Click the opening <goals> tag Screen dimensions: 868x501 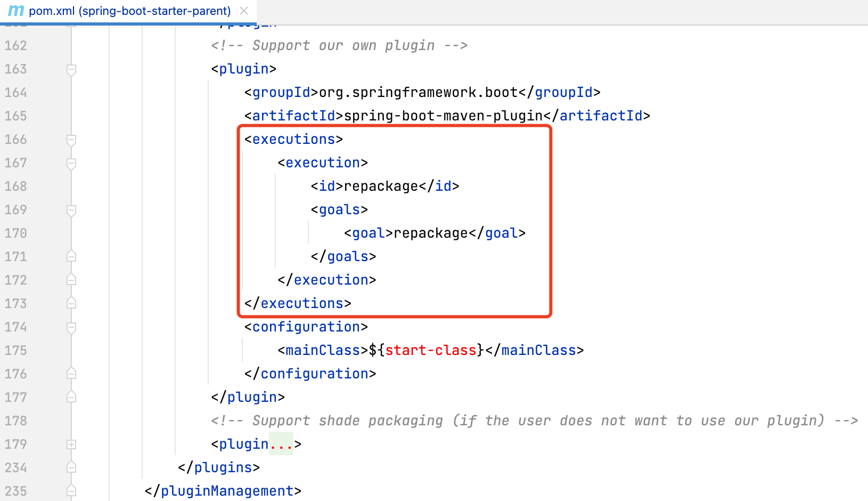[339, 210]
